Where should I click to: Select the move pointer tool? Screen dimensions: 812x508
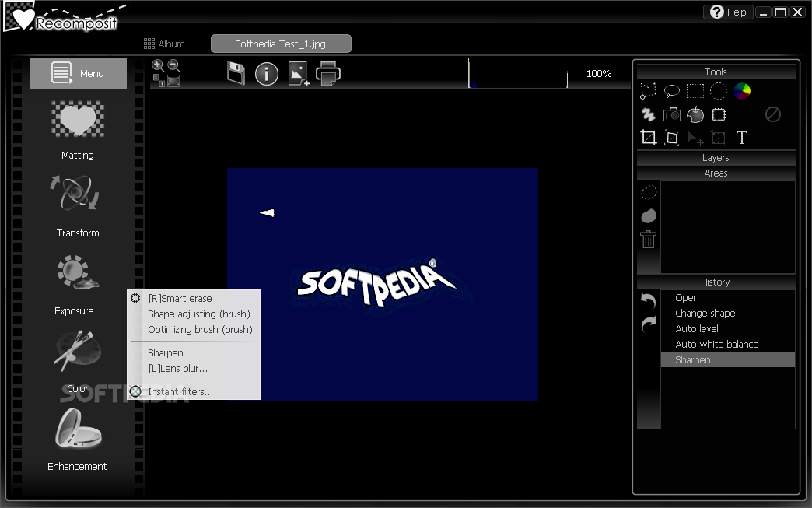coord(695,138)
